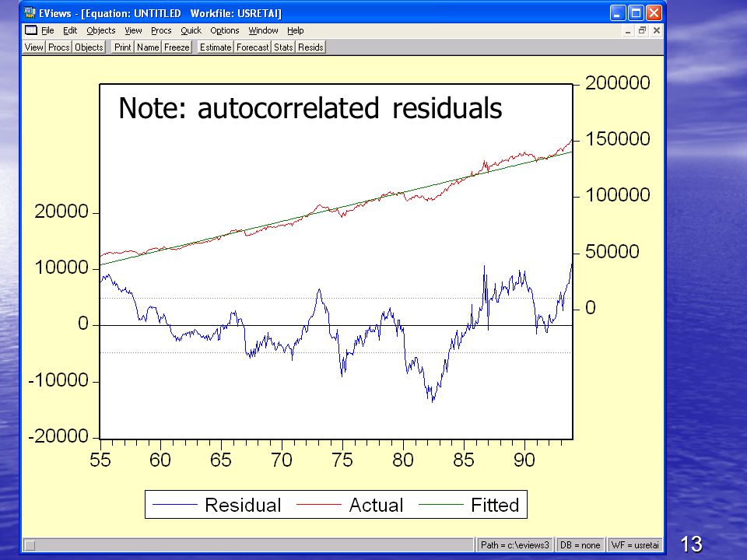Open the Options menu
This screenshot has height=560, width=747.
tap(224, 30)
